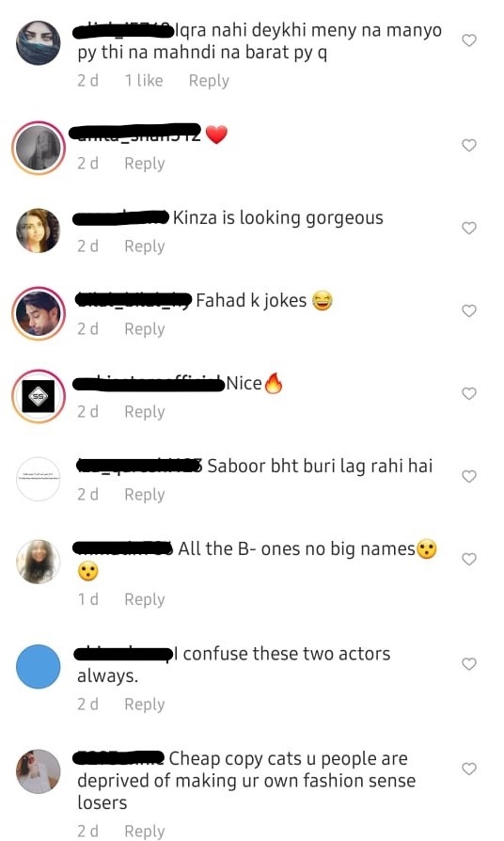Like the 'Nice' fire emoji comment

[469, 393]
